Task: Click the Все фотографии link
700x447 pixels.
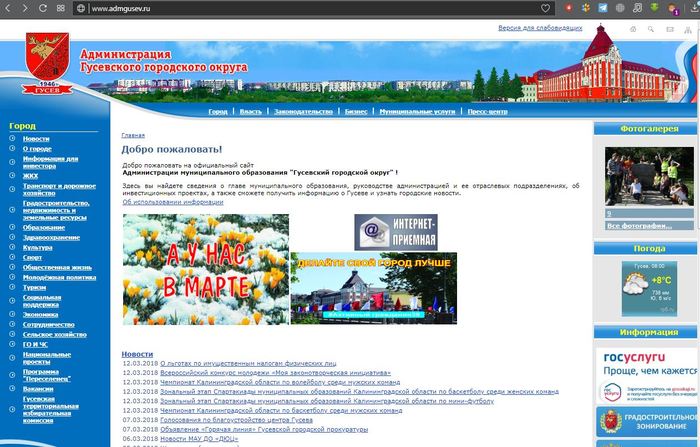Action: 636,226
